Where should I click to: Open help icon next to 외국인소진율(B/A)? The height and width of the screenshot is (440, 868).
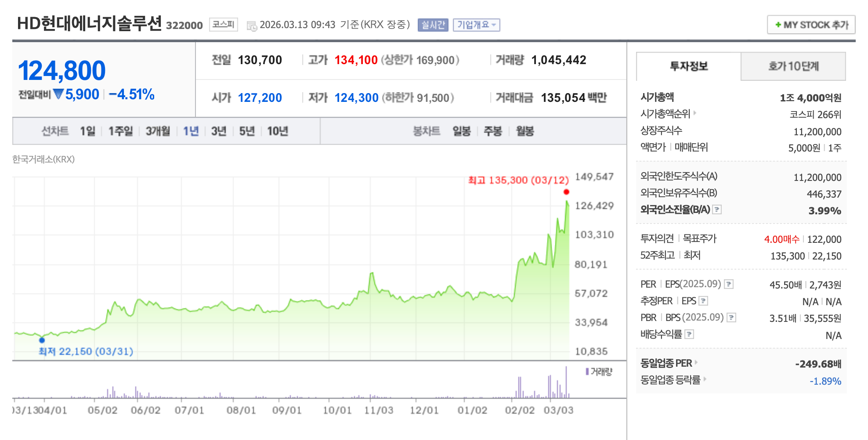pyautogui.click(x=717, y=209)
